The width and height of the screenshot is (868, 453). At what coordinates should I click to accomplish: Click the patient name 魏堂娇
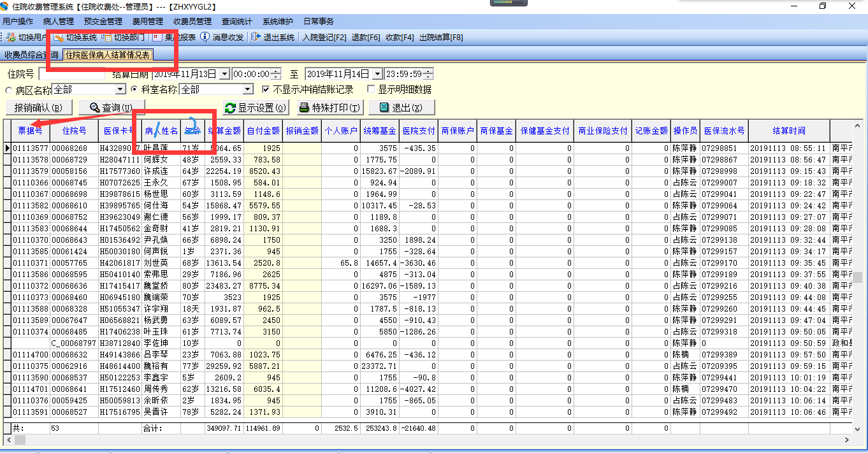click(x=156, y=286)
